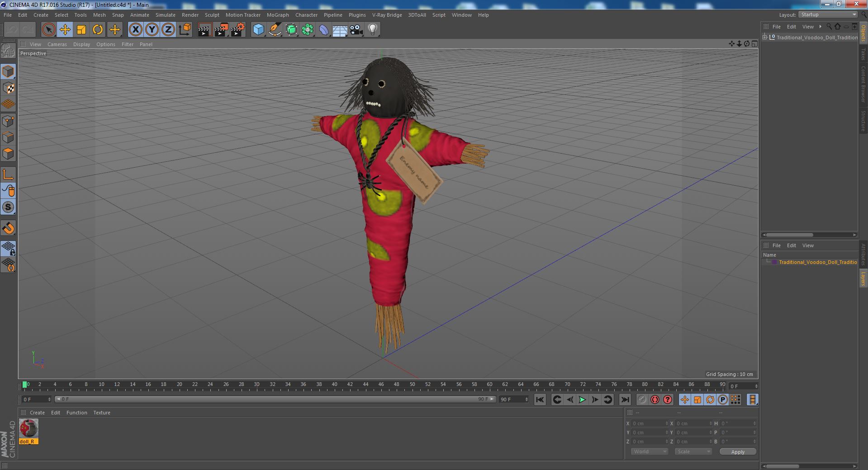The width and height of the screenshot is (868, 470).
Task: Select Traditional_Voodoo_Doll layer row
Action: pyautogui.click(x=810, y=262)
